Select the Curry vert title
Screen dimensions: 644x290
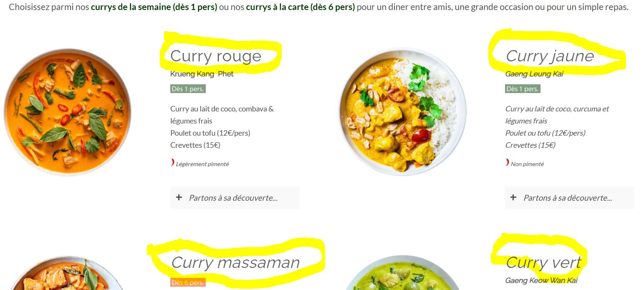coord(543,262)
